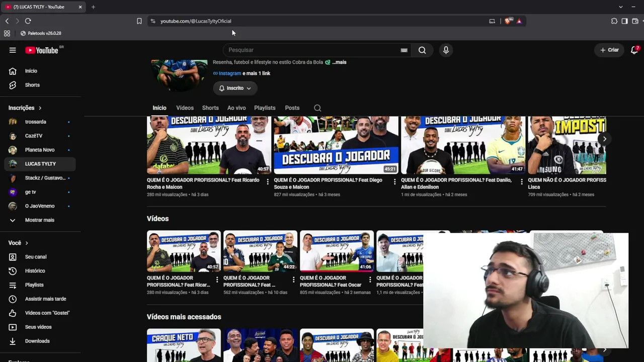Switch to the Ao vivo tab
644x362 pixels.
point(236,108)
